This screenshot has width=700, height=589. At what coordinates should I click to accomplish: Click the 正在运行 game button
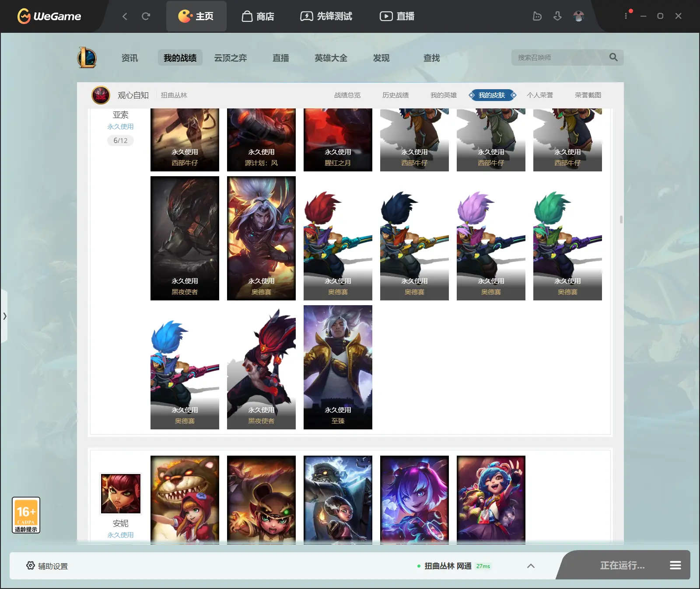click(x=622, y=565)
